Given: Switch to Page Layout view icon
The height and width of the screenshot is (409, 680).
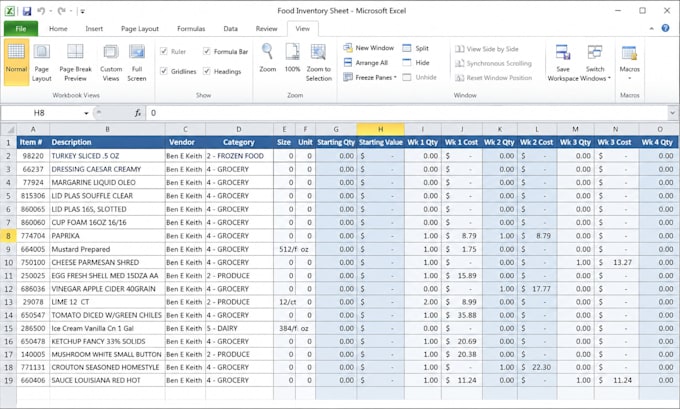Looking at the screenshot, I should pyautogui.click(x=42, y=52).
